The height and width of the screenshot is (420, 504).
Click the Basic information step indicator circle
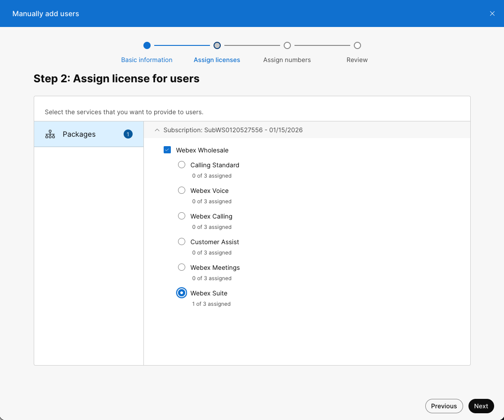(x=147, y=45)
